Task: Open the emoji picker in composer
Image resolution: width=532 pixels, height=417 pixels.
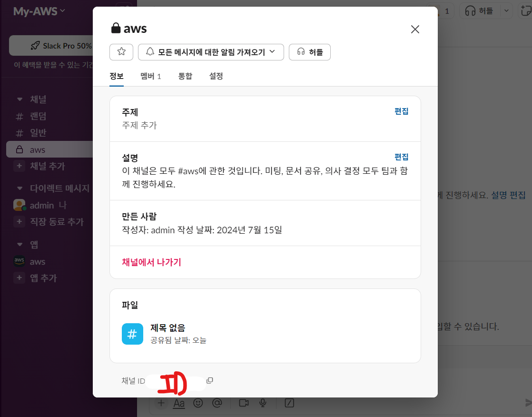Action: click(x=198, y=403)
